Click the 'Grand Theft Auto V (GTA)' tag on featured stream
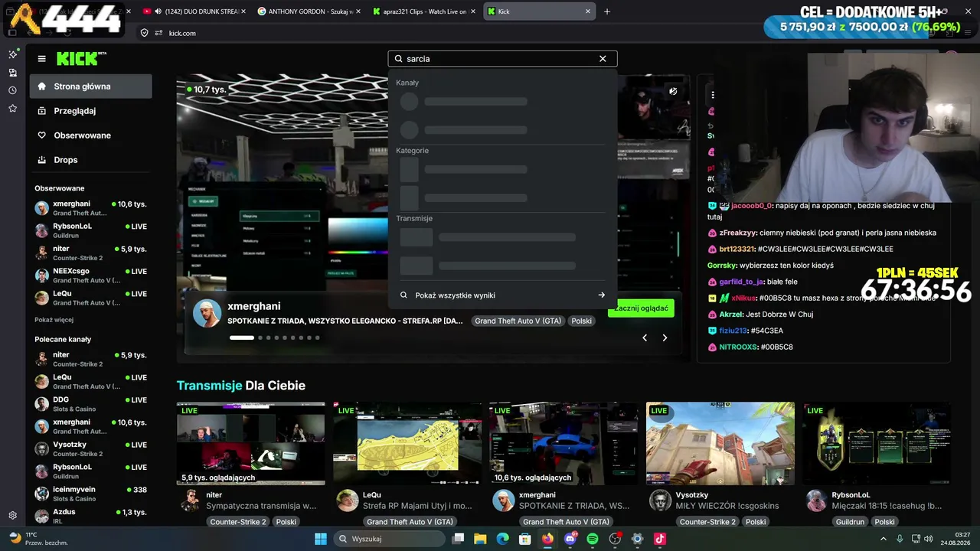Screen dimensions: 980x551 tap(518, 321)
